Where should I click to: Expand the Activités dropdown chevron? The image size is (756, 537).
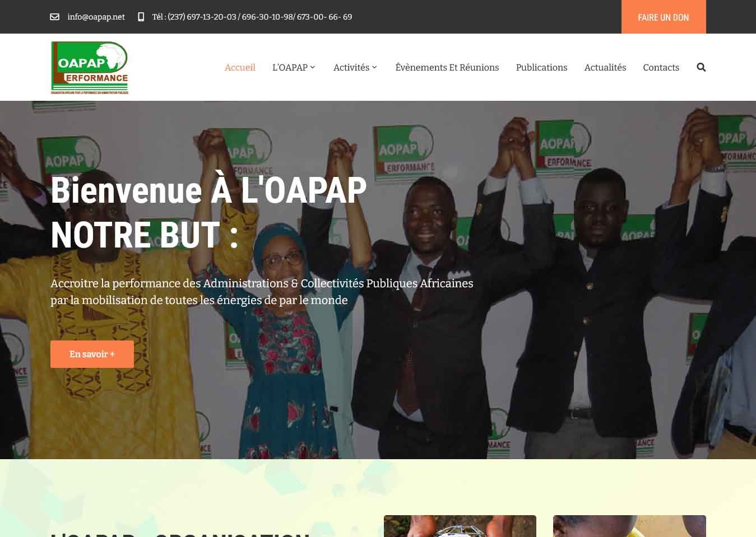tap(374, 67)
